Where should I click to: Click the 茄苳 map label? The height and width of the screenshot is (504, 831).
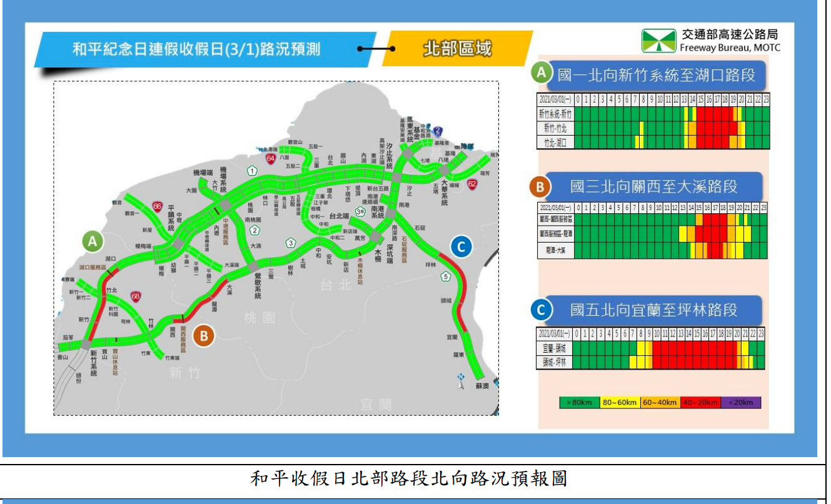tap(68, 336)
